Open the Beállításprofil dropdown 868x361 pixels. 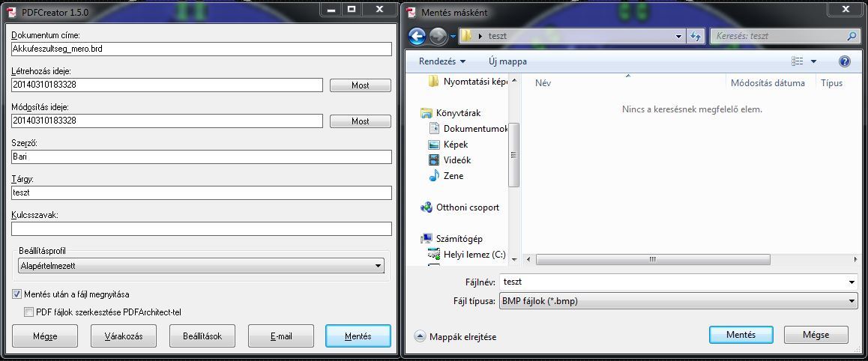click(x=201, y=266)
